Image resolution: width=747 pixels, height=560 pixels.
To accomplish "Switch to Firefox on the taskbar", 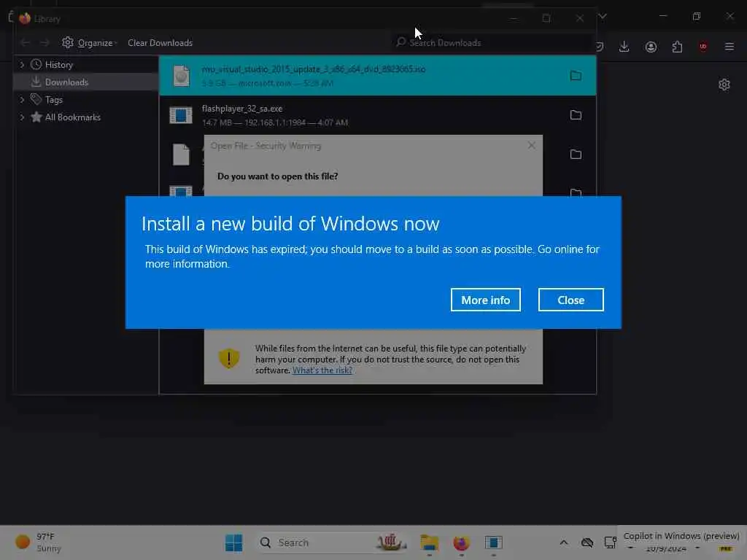I will tap(461, 542).
